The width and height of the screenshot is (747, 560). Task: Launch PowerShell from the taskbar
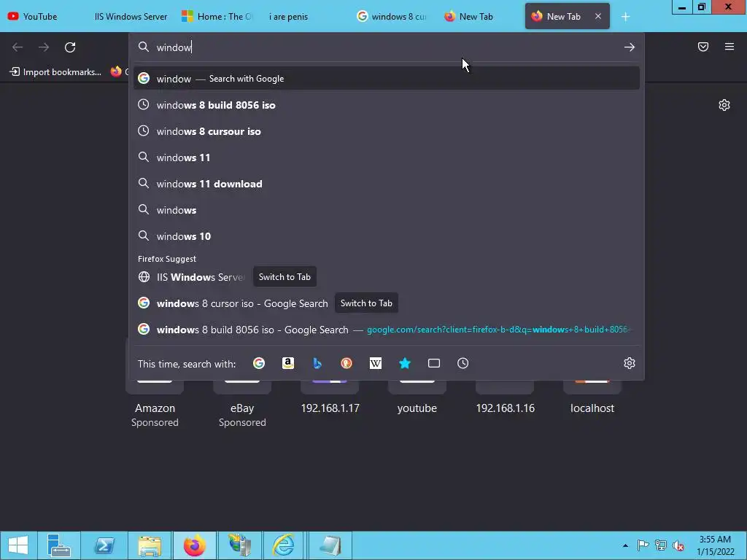104,545
